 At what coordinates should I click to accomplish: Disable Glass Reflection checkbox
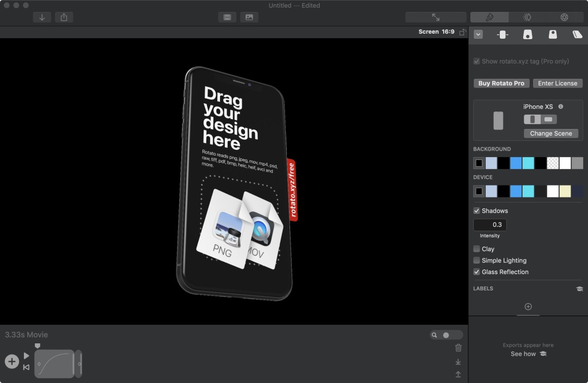coord(476,271)
